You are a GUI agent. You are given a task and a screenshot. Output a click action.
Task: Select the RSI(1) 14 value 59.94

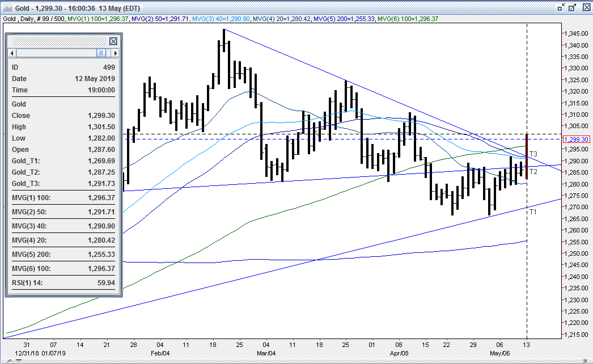coord(106,283)
